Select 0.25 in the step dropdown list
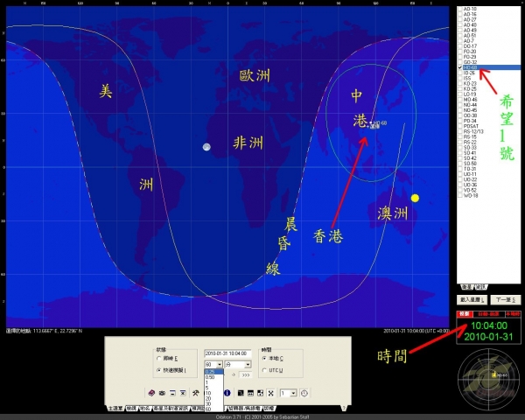 pyautogui.click(x=210, y=371)
